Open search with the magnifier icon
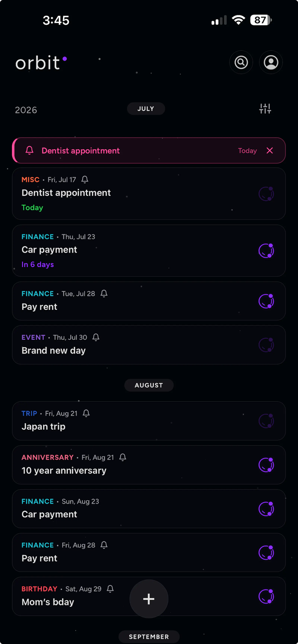The width and height of the screenshot is (298, 644). point(241,62)
